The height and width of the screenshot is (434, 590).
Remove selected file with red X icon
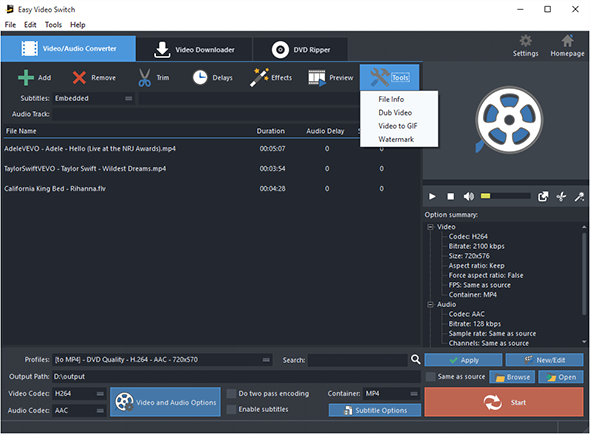point(79,78)
